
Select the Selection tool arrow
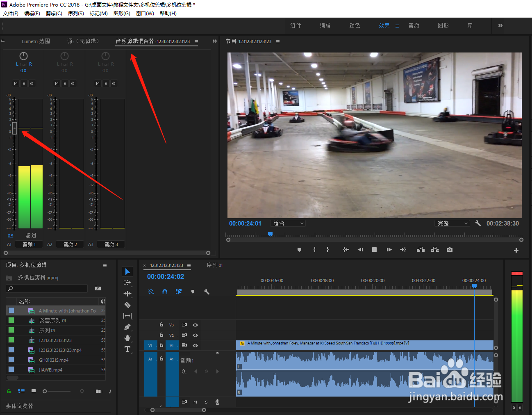pyautogui.click(x=127, y=272)
